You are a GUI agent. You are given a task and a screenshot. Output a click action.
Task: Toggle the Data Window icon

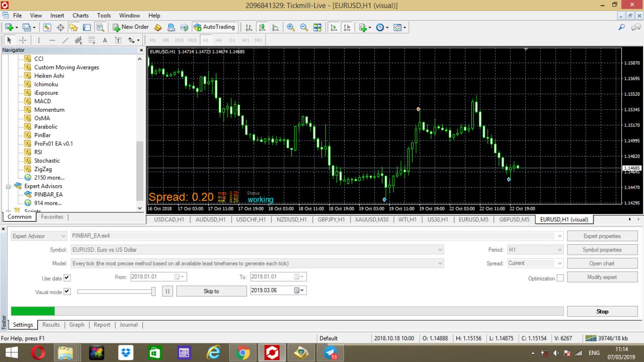[x=60, y=27]
